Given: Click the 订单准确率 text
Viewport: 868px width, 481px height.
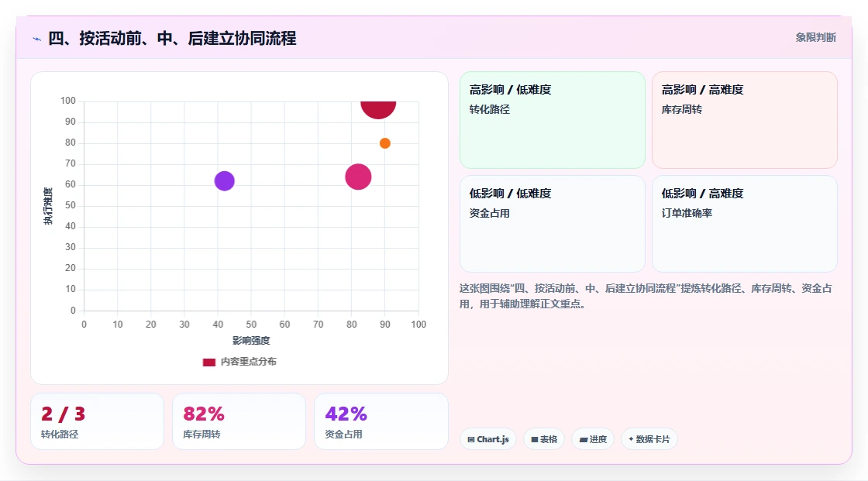Looking at the screenshot, I should [x=687, y=213].
